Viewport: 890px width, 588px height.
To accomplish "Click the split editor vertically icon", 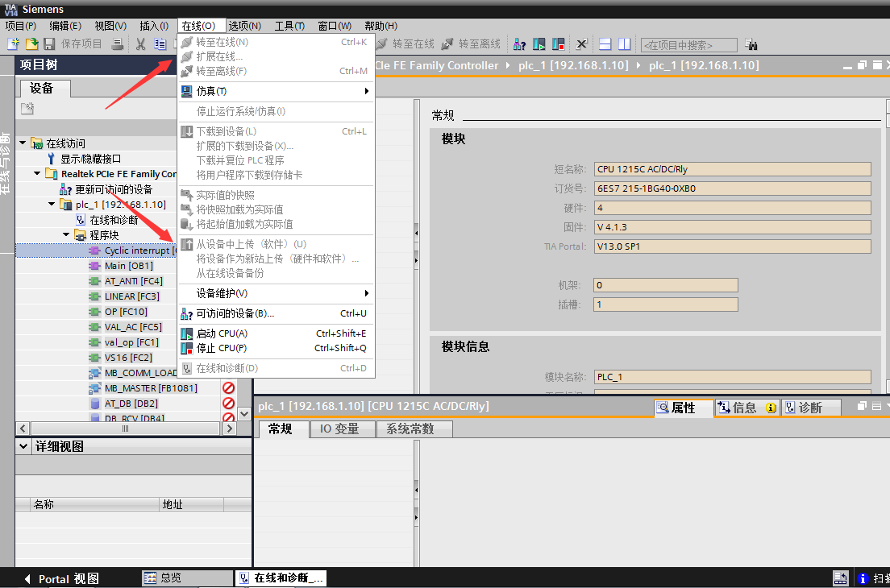I will pyautogui.click(x=623, y=44).
